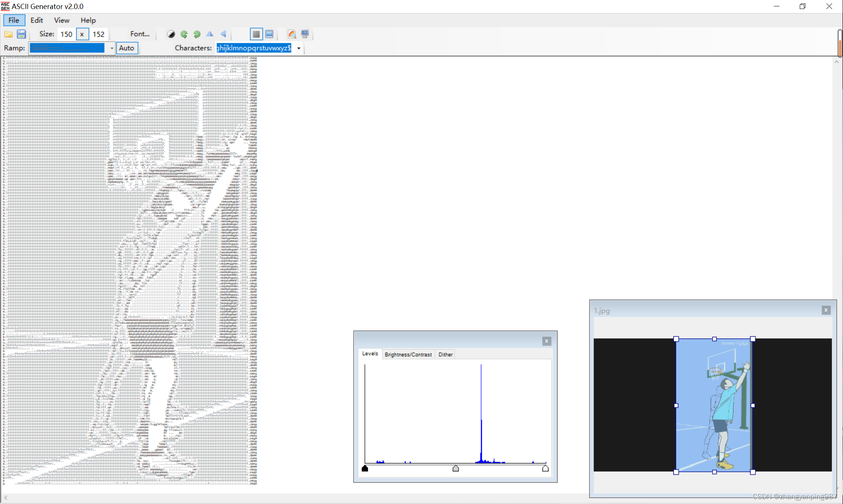Switch to the Dither tab

[445, 354]
